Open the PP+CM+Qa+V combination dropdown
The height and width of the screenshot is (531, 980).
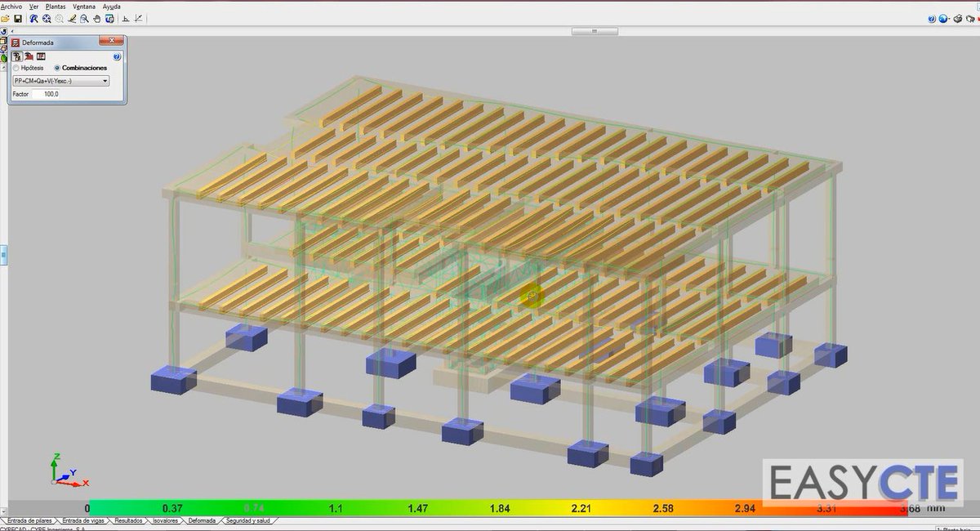point(61,81)
